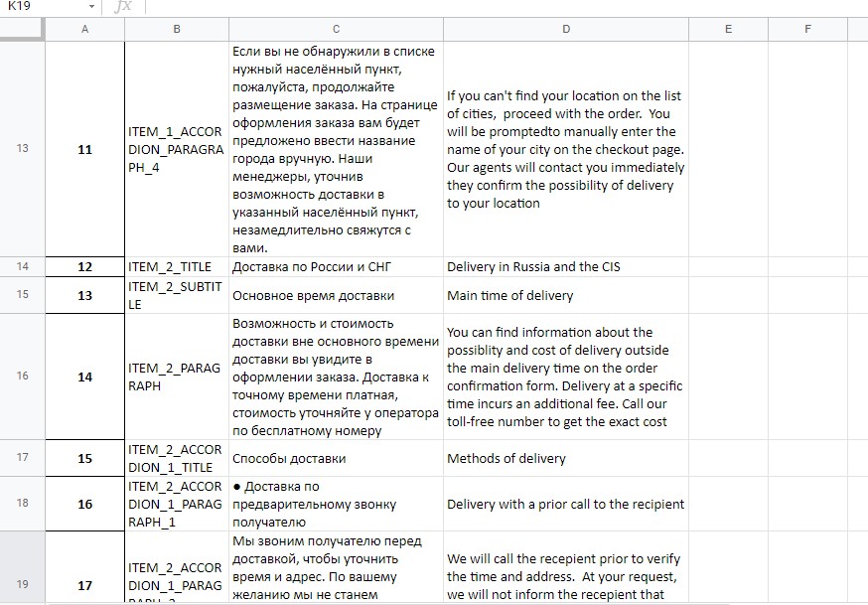Viewport: 868px width, 605px height.
Task: Click Russian cell 'Основное время доставки'
Action: 336,295
